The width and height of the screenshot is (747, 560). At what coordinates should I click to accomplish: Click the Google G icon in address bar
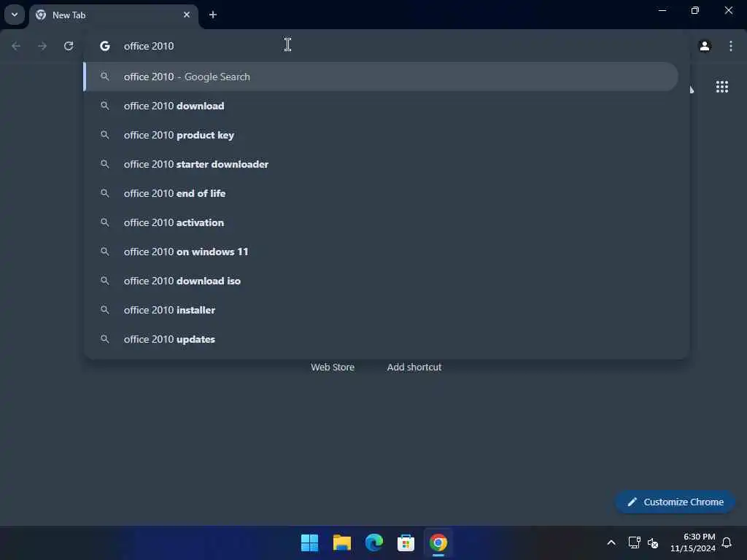pos(105,46)
